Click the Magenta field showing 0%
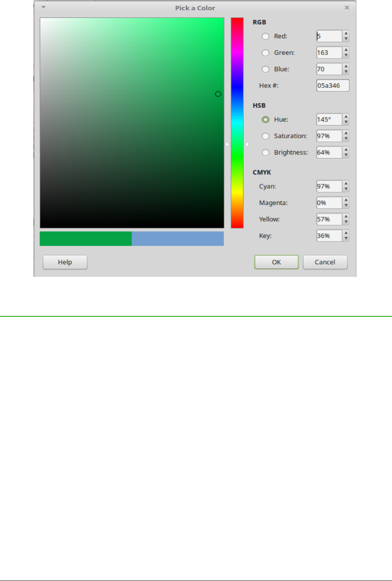 (x=329, y=203)
